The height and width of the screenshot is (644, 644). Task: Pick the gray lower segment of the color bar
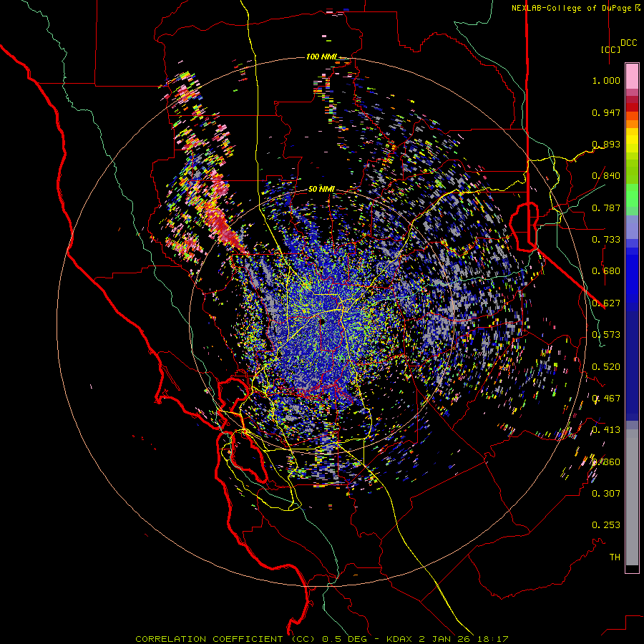coord(632,497)
